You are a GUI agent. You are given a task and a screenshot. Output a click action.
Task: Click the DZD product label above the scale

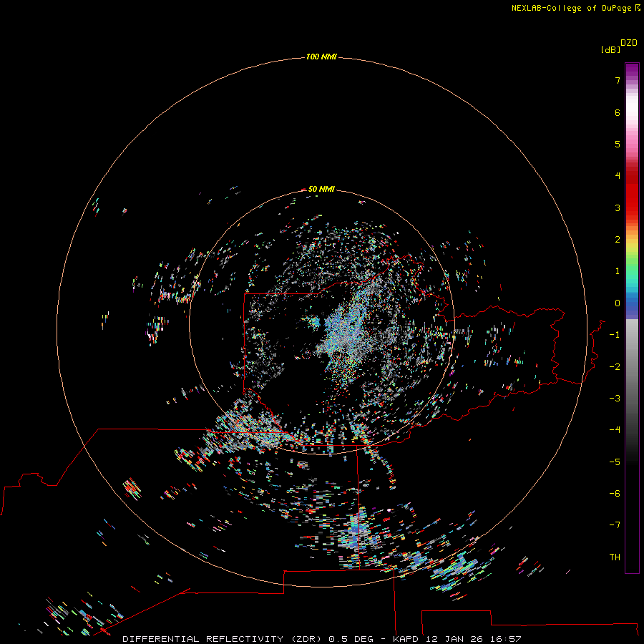coord(629,43)
